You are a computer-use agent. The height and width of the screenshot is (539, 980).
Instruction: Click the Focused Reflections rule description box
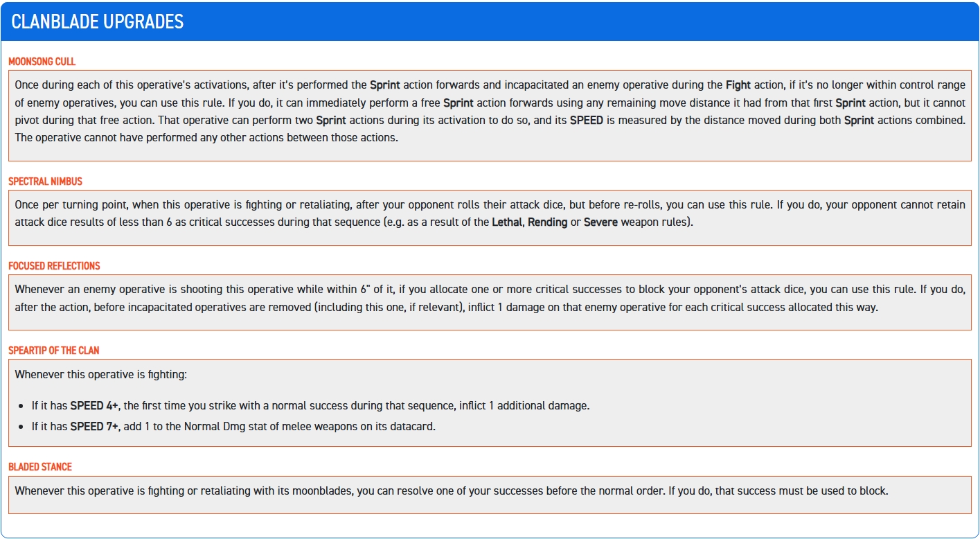tap(490, 302)
